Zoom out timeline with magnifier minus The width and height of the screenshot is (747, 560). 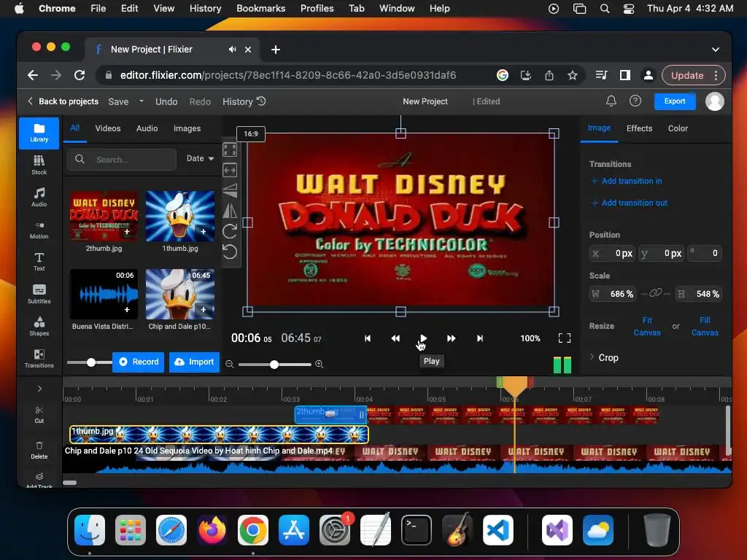click(x=230, y=365)
